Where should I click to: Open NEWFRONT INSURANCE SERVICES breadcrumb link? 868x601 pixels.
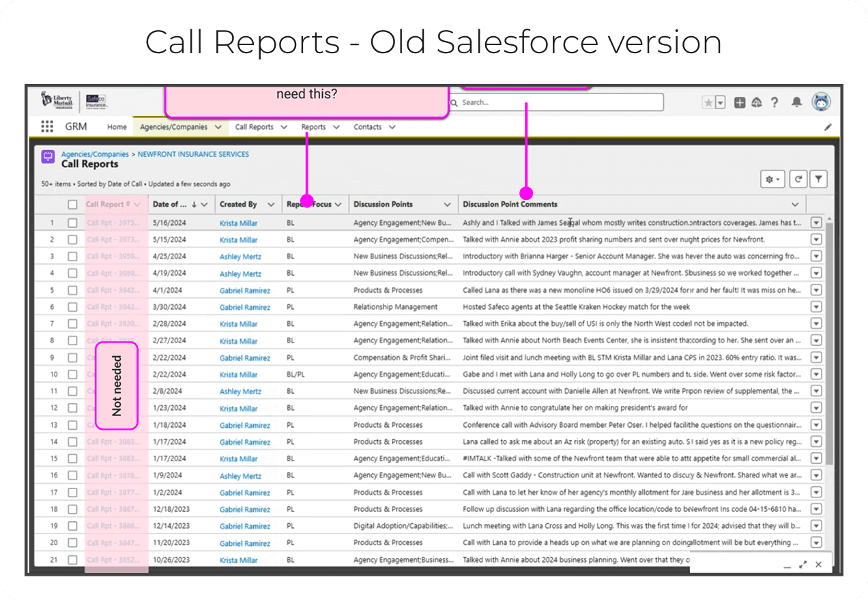click(x=193, y=154)
